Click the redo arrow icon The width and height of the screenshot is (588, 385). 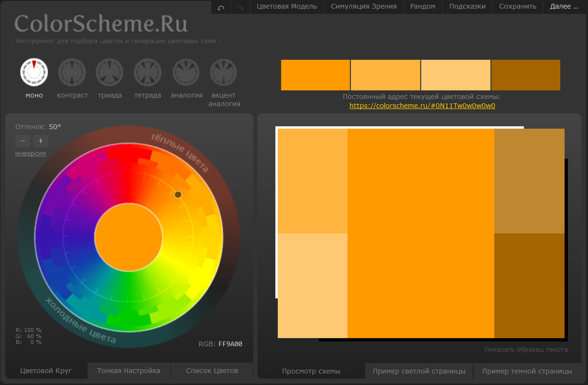tap(240, 7)
